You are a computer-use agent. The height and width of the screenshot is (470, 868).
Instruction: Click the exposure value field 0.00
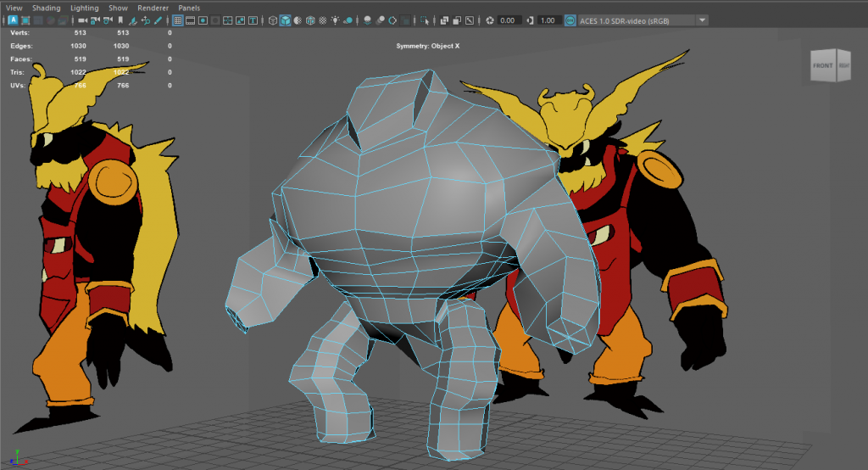tap(509, 20)
